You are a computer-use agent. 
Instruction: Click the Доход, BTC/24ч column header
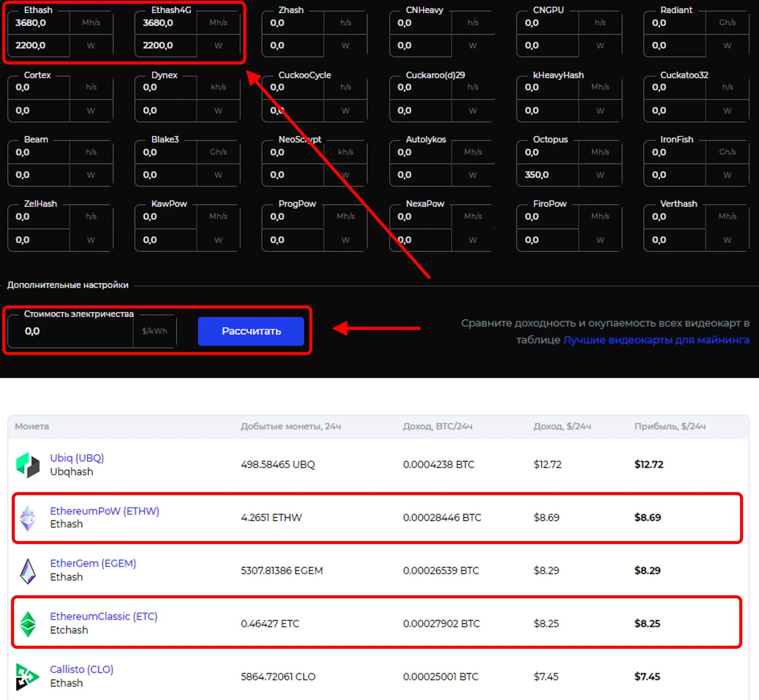click(x=438, y=426)
